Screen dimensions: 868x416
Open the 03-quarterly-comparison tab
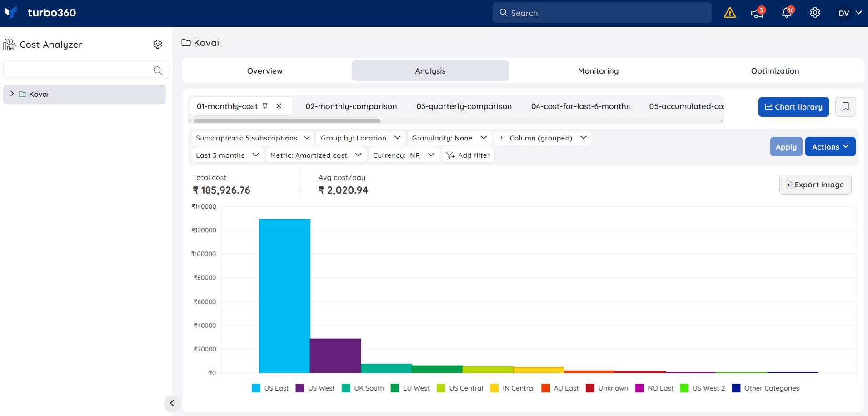click(464, 106)
